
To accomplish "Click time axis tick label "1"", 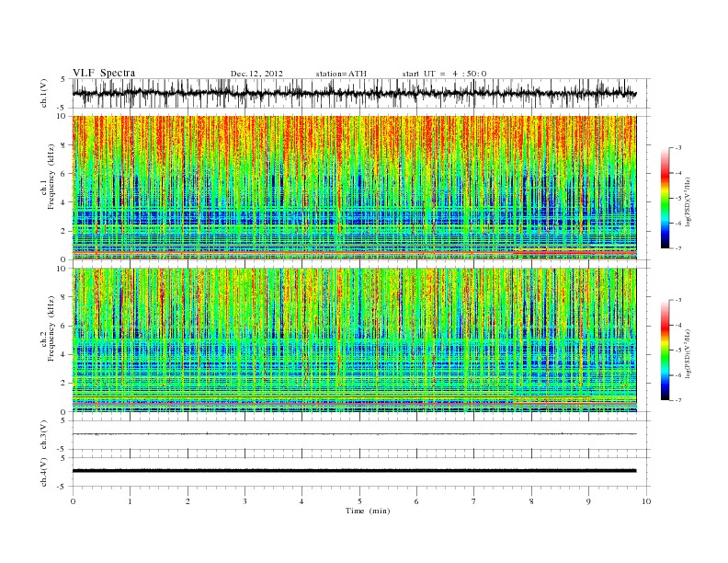I will coord(130,501).
